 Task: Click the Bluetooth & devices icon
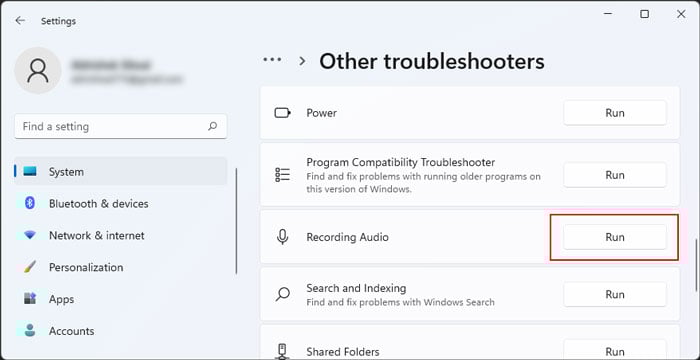pos(30,203)
